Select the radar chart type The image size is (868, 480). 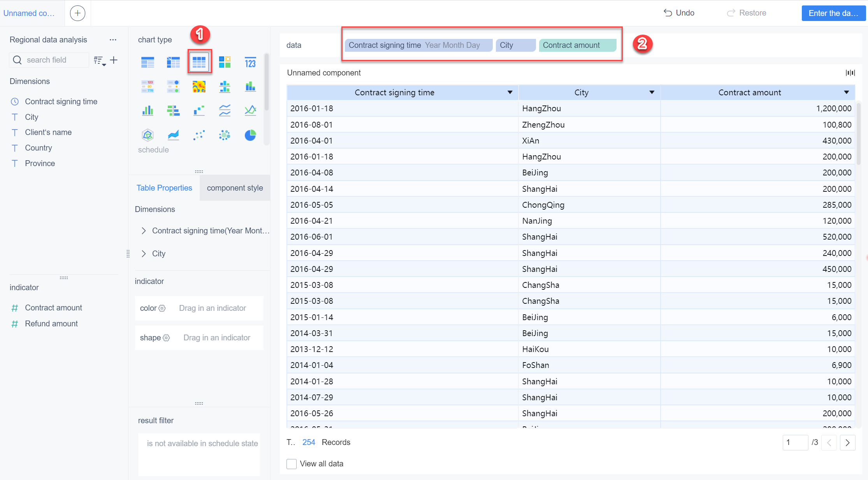148,135
